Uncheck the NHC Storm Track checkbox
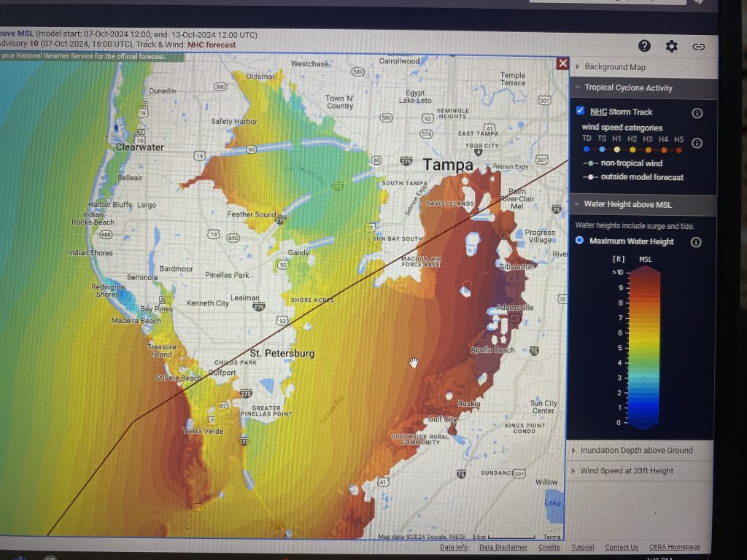Screen dimensions: 747x560 tap(580, 111)
